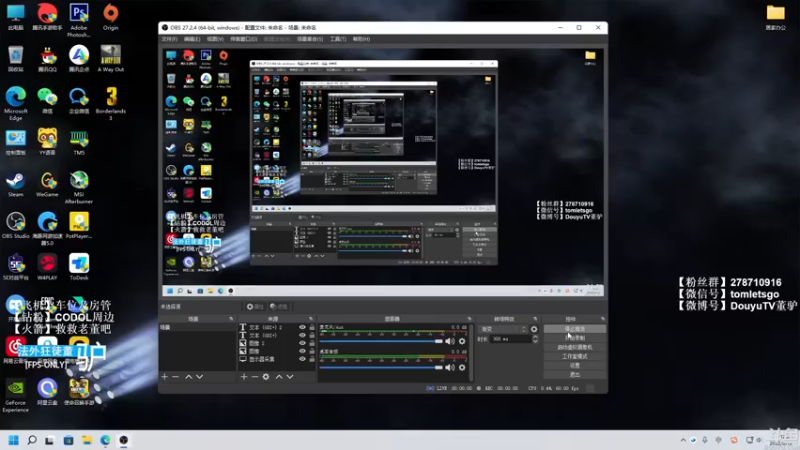The width and height of the screenshot is (800, 450).
Task: Lock the 文本 (GDI+) source
Action: (x=312, y=335)
